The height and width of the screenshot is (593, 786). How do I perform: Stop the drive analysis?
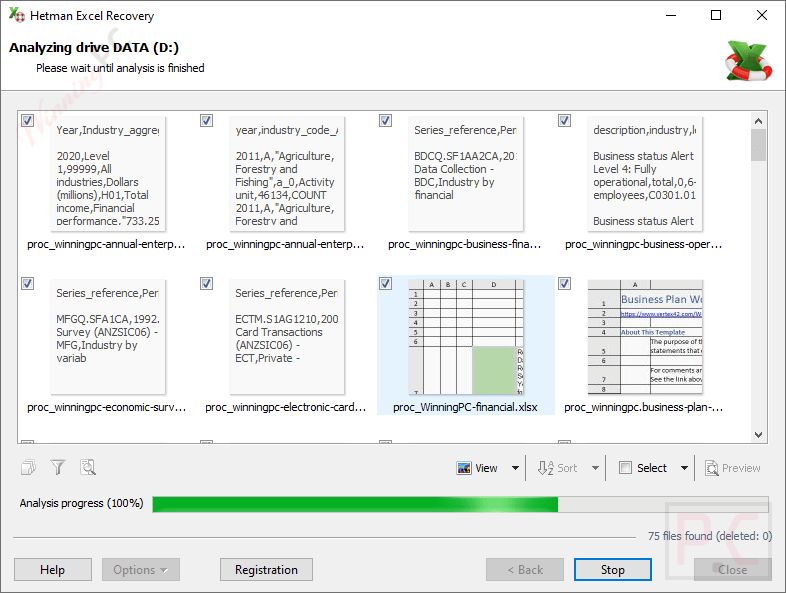click(613, 569)
